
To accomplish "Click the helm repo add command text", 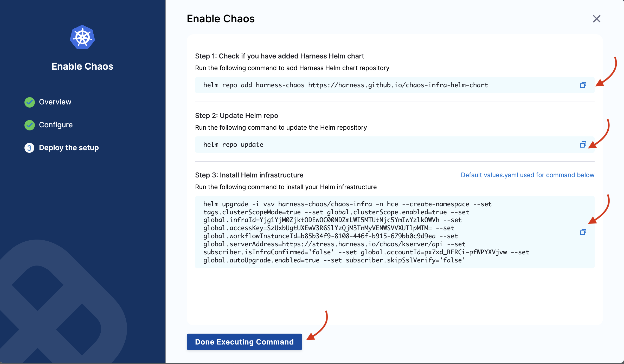I will [345, 85].
